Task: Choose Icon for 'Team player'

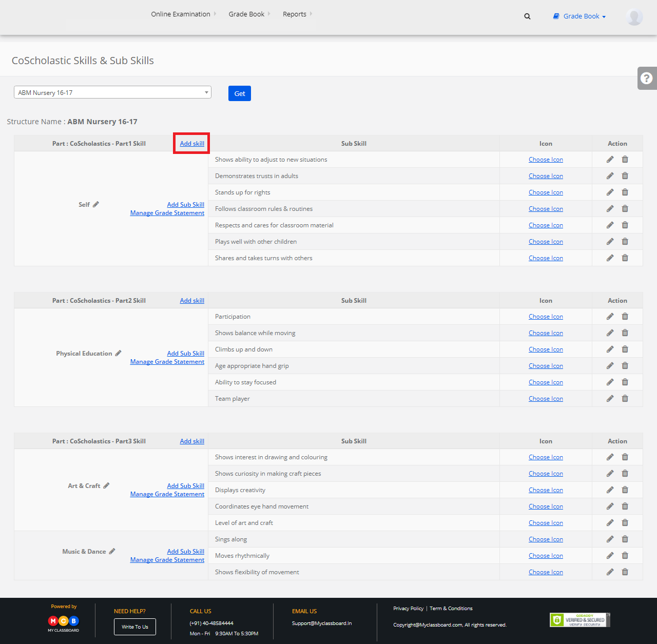Action: [x=546, y=399]
